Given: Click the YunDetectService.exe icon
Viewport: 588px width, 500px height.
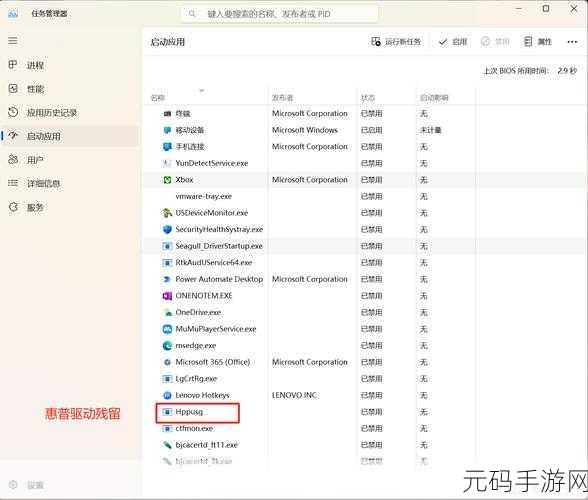Looking at the screenshot, I should [x=167, y=163].
